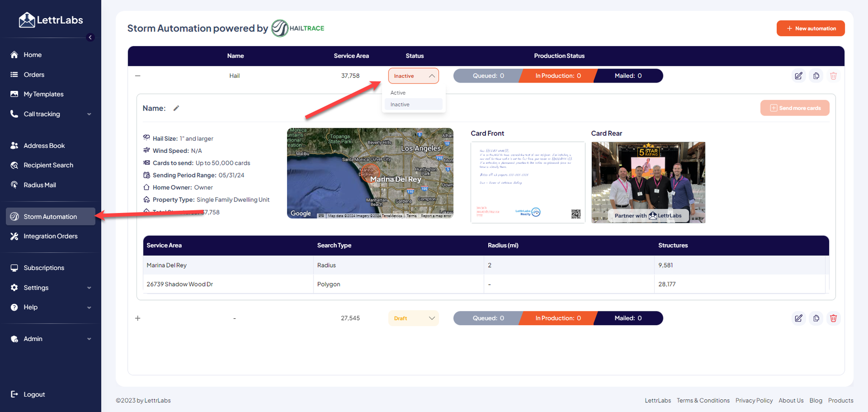Open the Terms & Conditions footer link
The height and width of the screenshot is (412, 868).
tap(703, 400)
